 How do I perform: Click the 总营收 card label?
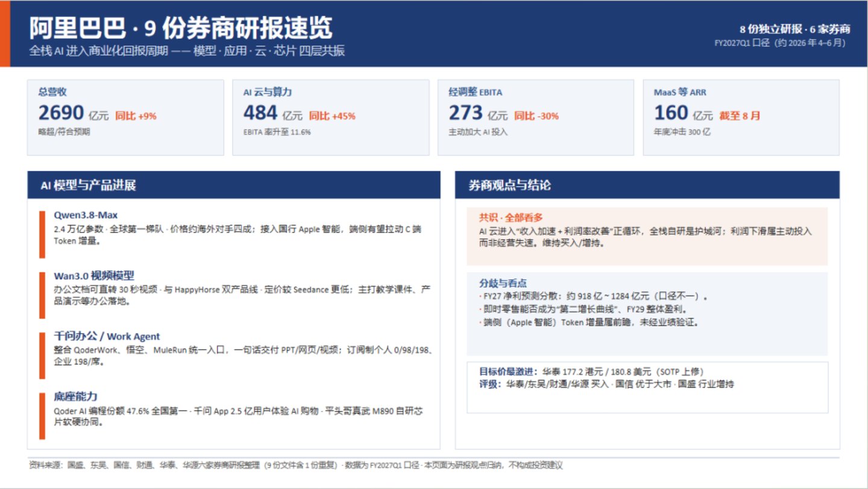(x=52, y=92)
